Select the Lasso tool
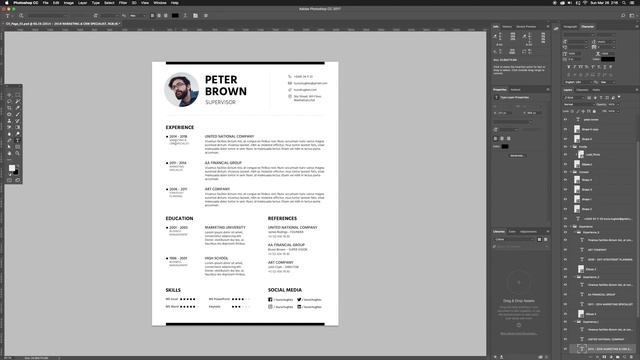Image resolution: width=640 pixels, height=360 pixels. click(9, 101)
